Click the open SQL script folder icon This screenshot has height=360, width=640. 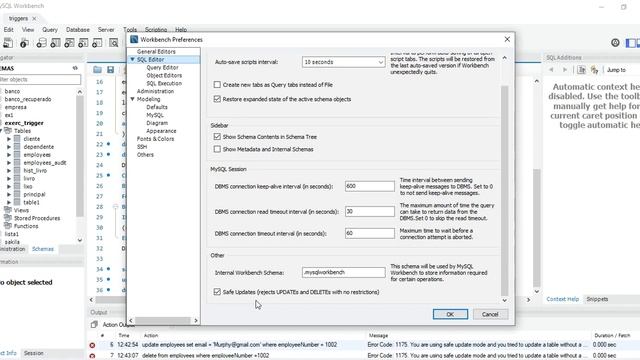(x=97, y=70)
